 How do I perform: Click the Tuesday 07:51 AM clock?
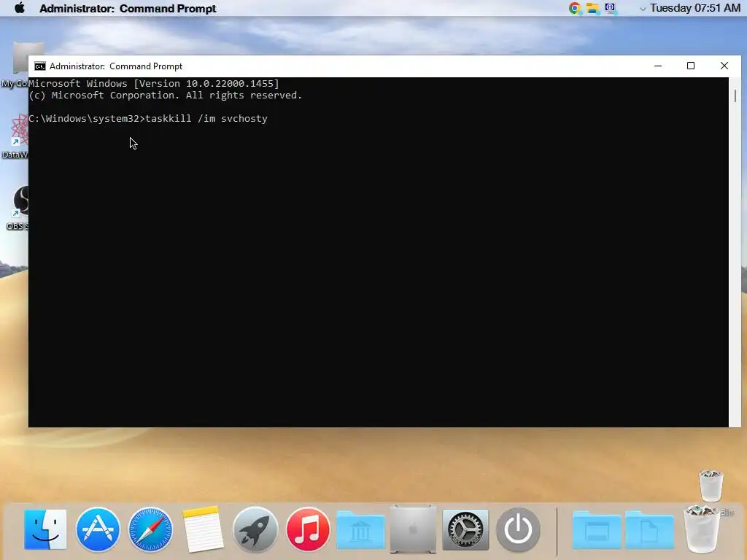point(695,8)
